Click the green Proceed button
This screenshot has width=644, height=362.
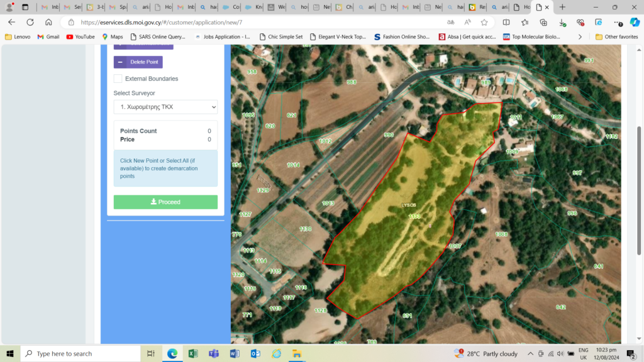click(x=165, y=202)
